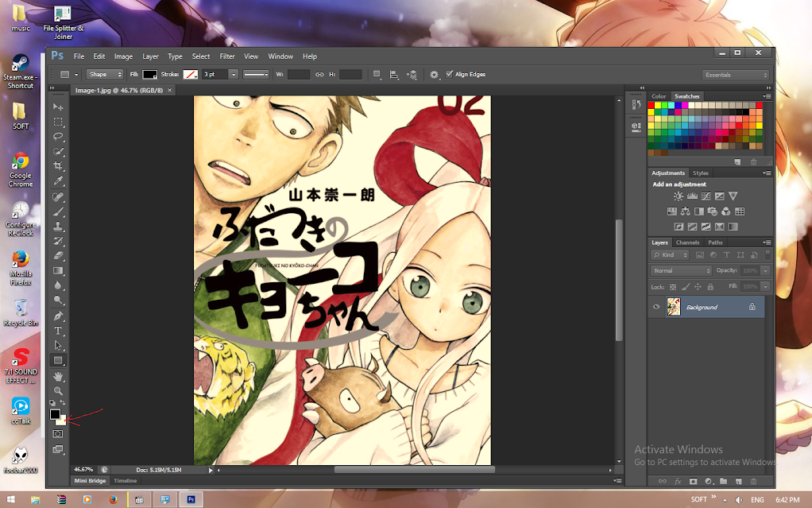Screen dimensions: 812x508
Task: Open the Image menu
Action: (x=123, y=56)
